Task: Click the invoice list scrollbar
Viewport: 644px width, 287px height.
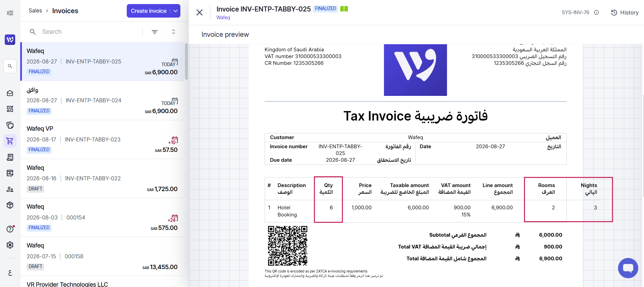Action: pos(186,61)
